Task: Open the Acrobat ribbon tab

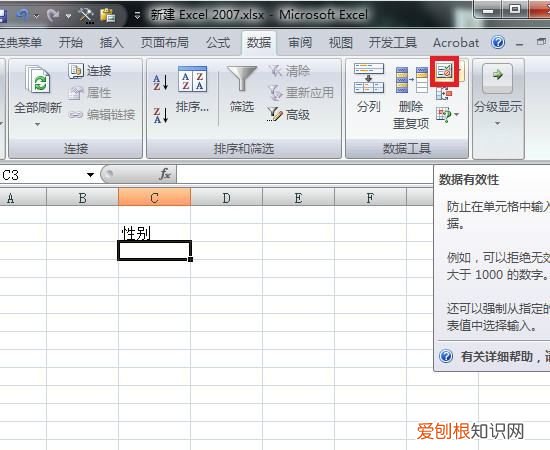Action: pos(456,42)
